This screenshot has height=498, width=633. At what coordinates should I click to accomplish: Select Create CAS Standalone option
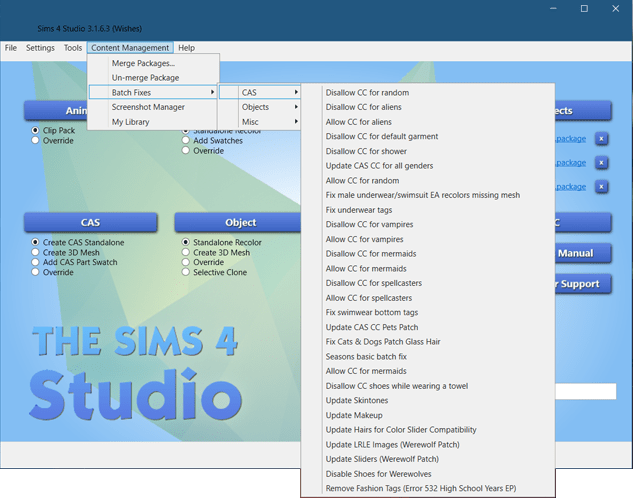pos(35,242)
